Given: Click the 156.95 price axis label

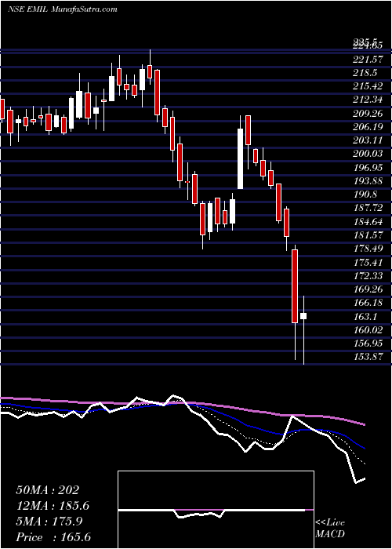Looking at the screenshot, I should click(368, 344).
